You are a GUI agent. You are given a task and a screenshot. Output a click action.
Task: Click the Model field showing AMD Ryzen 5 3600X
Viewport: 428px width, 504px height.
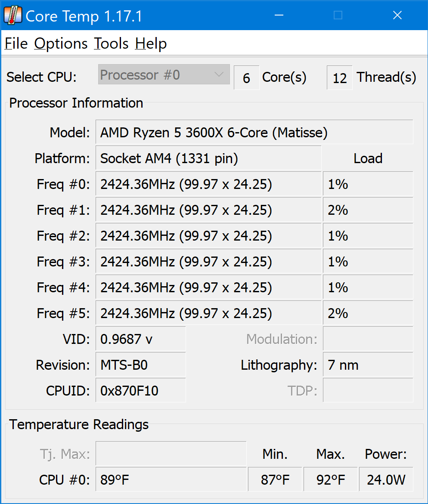254,133
